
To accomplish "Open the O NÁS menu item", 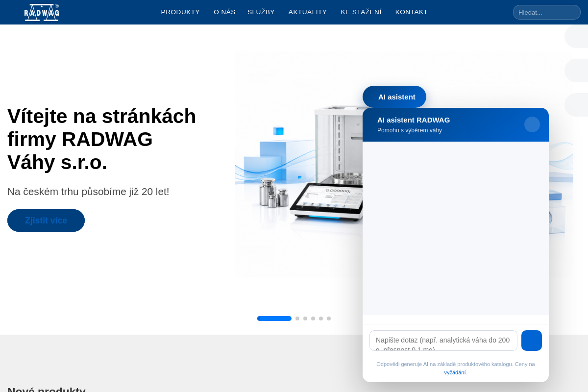I will (x=224, y=12).
